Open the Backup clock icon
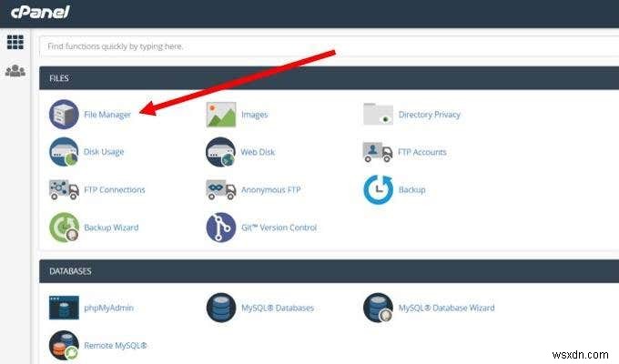 [x=378, y=190]
